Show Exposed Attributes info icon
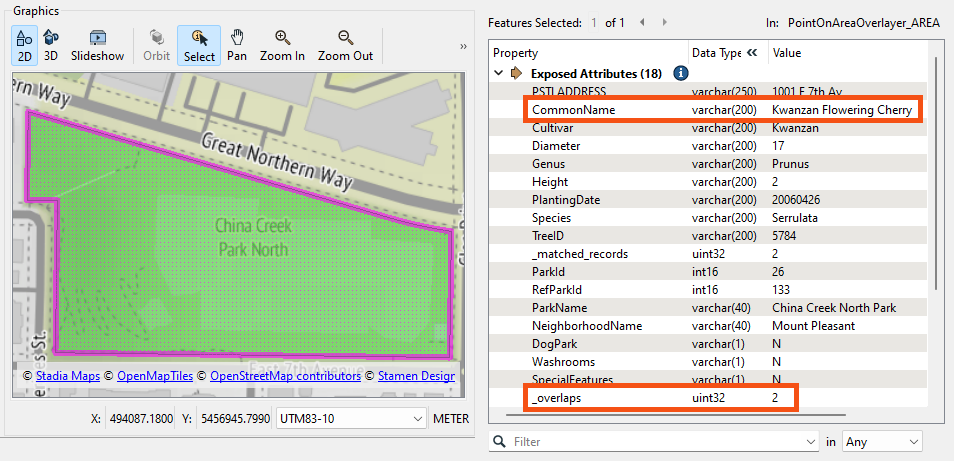The width and height of the screenshot is (954, 461). (681, 73)
